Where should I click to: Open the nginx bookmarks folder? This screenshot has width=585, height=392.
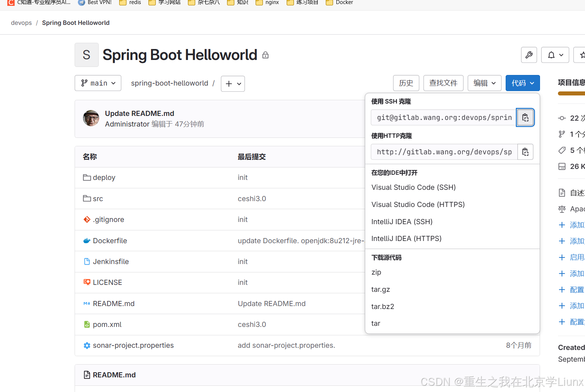(267, 3)
